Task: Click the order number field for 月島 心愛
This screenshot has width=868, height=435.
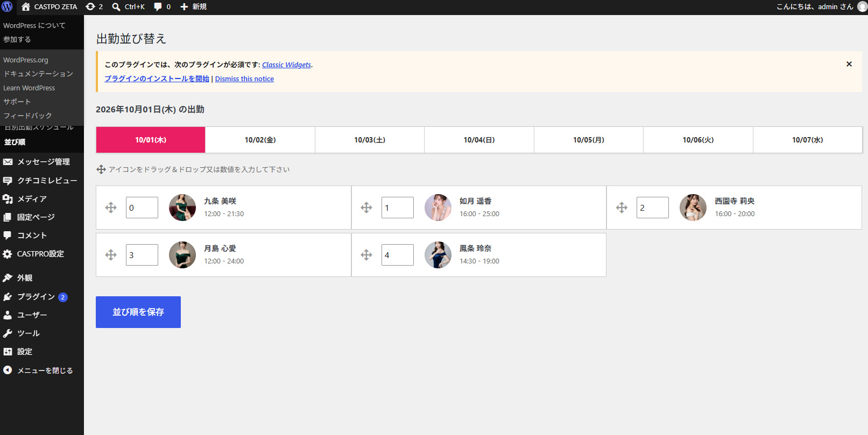Action: click(142, 255)
